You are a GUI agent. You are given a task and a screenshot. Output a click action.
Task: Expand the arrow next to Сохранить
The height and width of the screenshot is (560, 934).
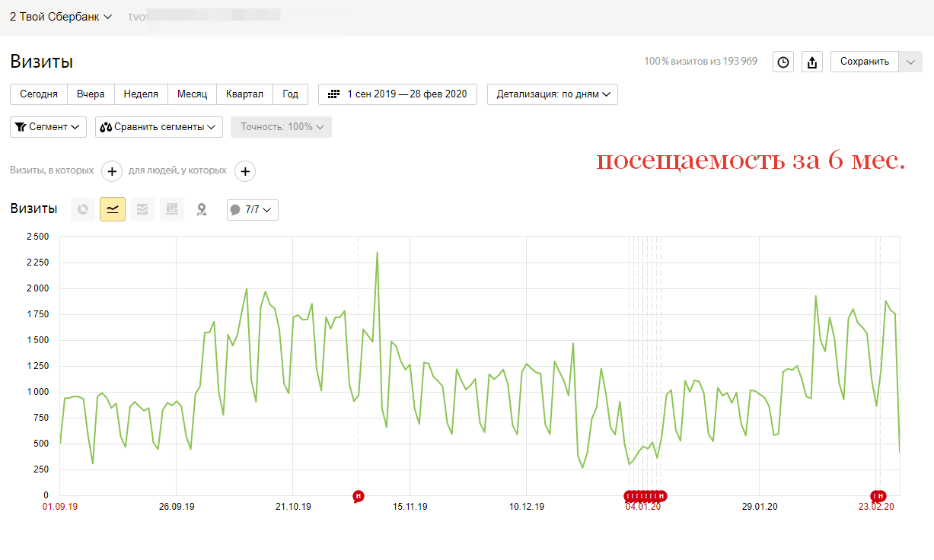910,62
